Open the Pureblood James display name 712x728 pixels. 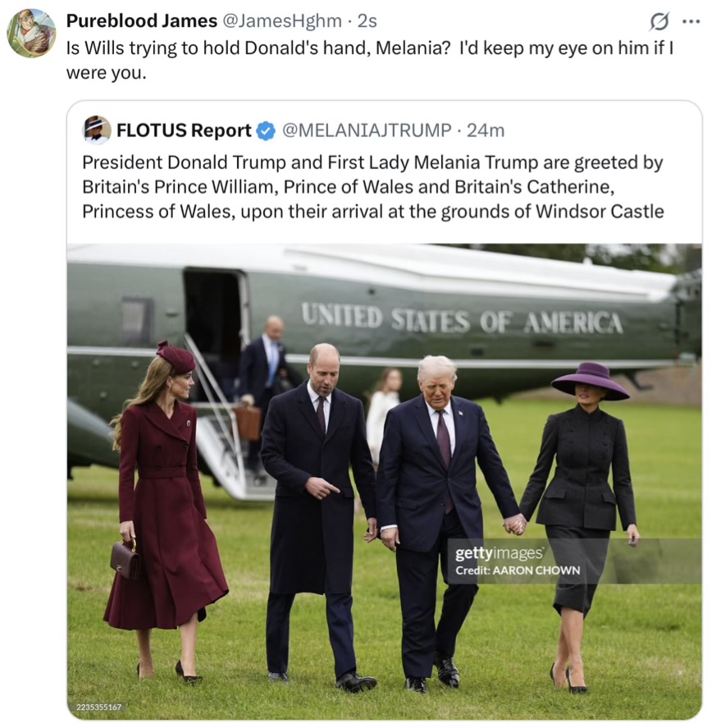coord(142,21)
